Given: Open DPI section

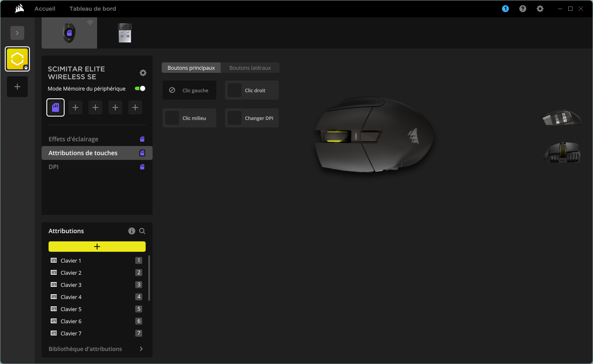Looking at the screenshot, I should [97, 167].
